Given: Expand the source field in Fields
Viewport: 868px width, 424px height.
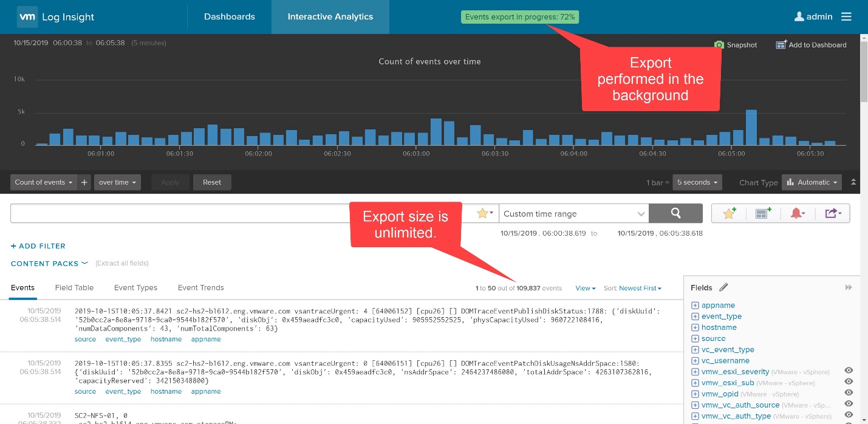Looking at the screenshot, I should (x=695, y=338).
